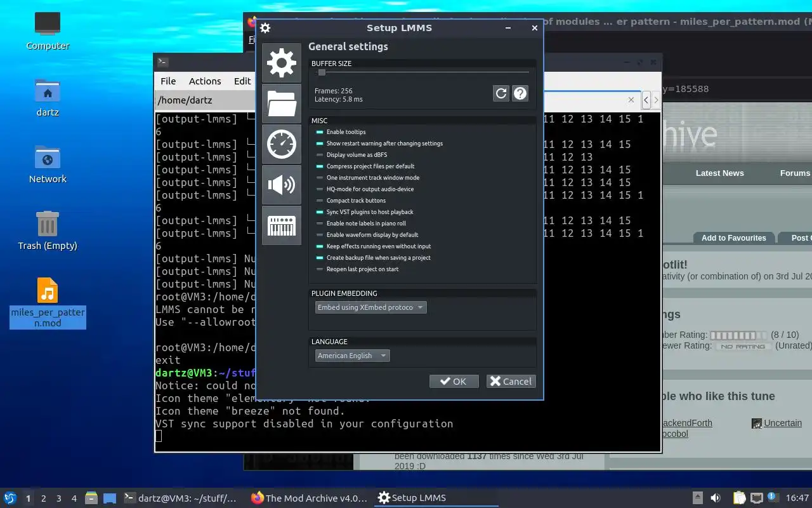Open clipboard manager tray icon
Viewport: 812px width, 508px height.
pyautogui.click(x=740, y=498)
